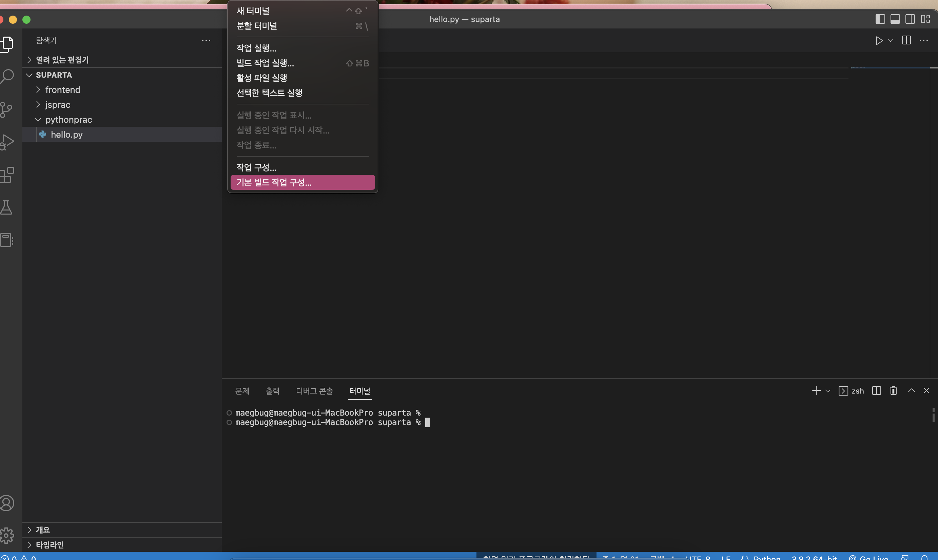The height and width of the screenshot is (560, 938).
Task: Open the new terminal profile dropdown arrow
Action: (x=828, y=391)
